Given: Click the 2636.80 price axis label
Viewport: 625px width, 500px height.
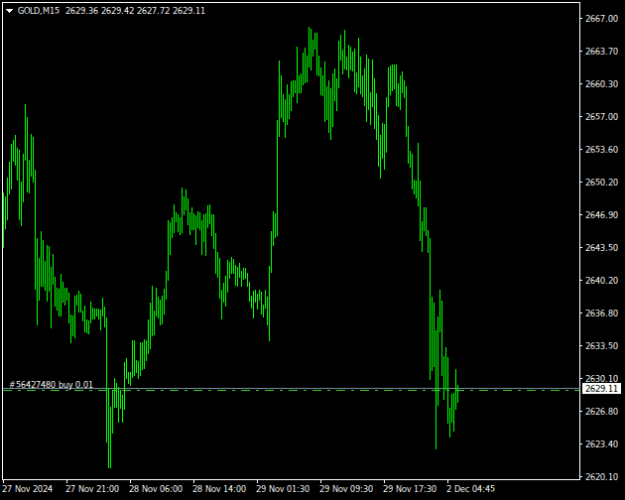Looking at the screenshot, I should (601, 313).
